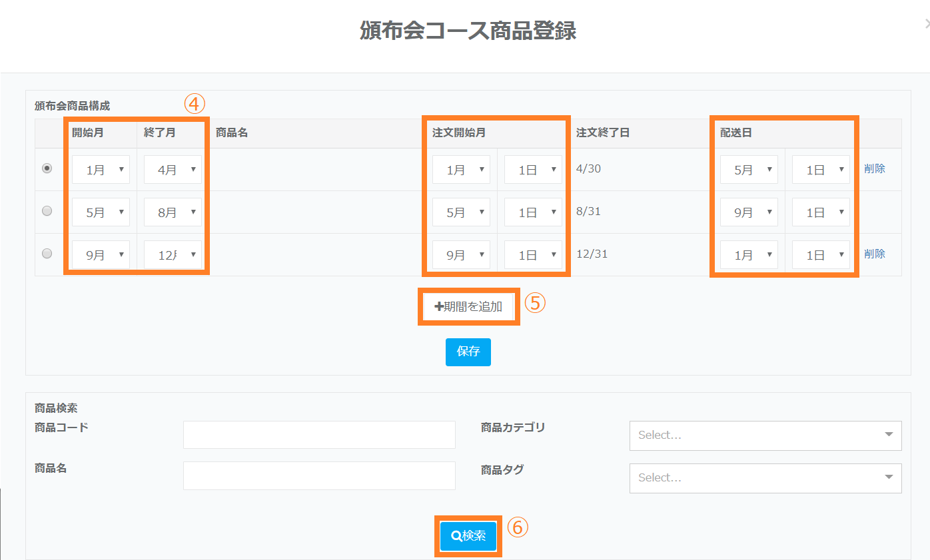Open second row 終了月 dropdown showing 8月
The image size is (930, 560).
[173, 212]
